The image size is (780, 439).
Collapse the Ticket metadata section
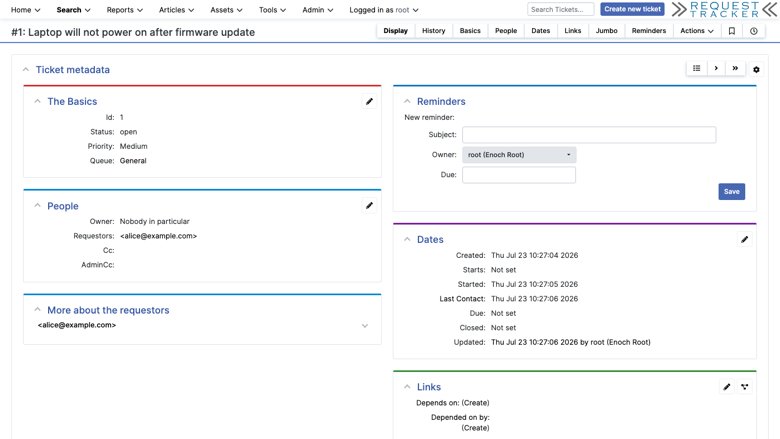[26, 70]
